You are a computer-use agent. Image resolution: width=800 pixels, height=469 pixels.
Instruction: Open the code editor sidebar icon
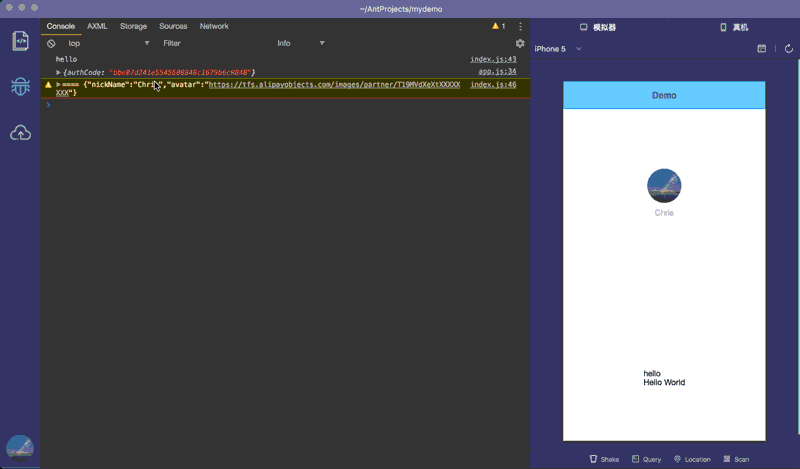[x=20, y=41]
